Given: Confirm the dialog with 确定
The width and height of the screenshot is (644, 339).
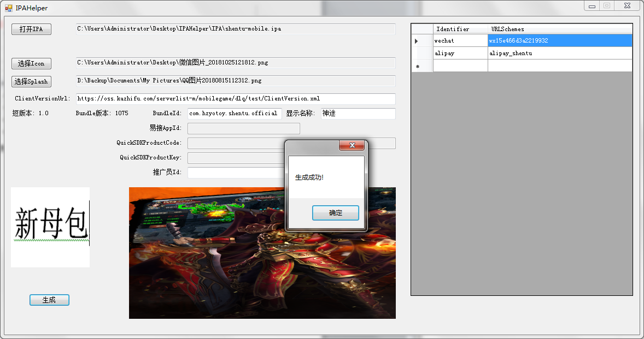Looking at the screenshot, I should 336,213.
